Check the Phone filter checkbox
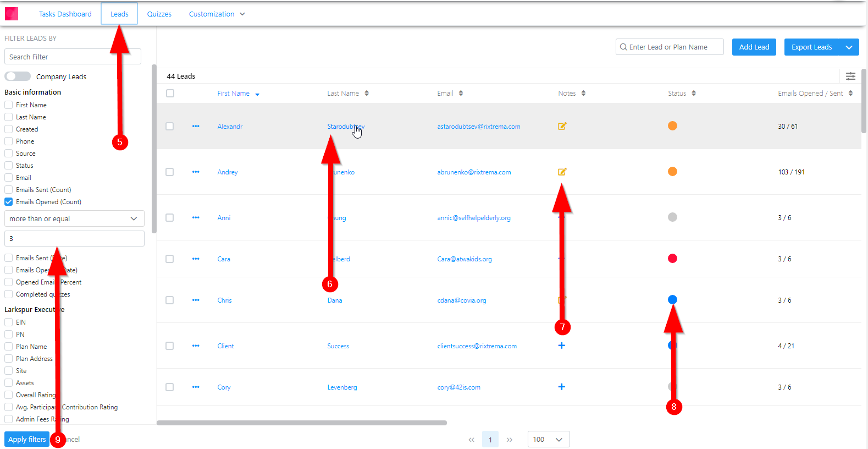Viewport: 868px width, 449px height. 9,141
